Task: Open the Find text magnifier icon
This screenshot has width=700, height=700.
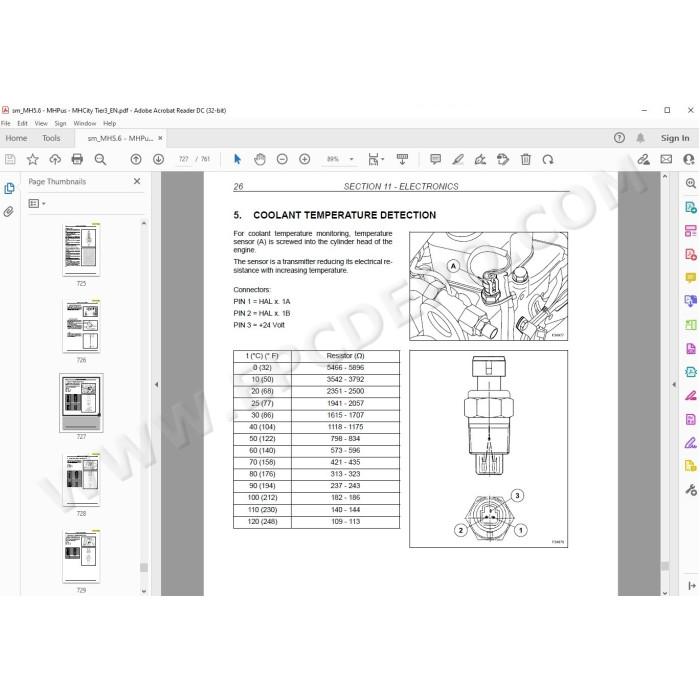Action: [100, 159]
